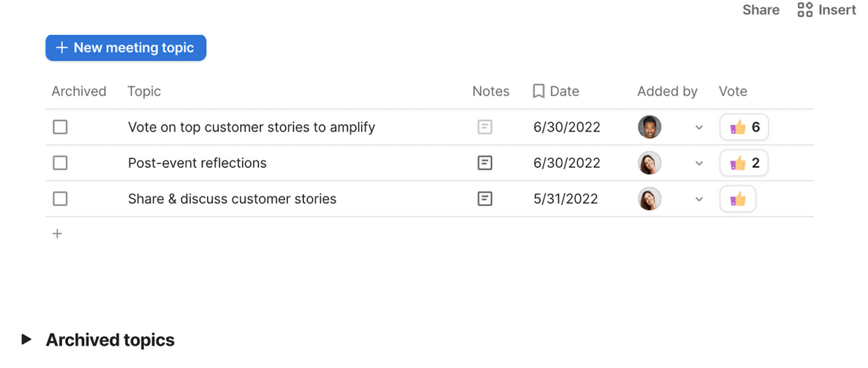Click the Insert grid icon
This screenshot has height=368, width=868.
[x=804, y=10]
